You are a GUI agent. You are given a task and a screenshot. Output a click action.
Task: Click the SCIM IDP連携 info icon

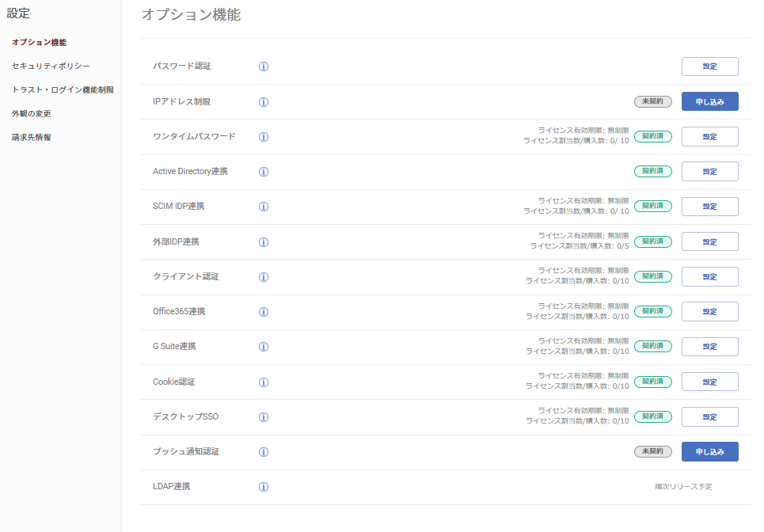pos(263,207)
